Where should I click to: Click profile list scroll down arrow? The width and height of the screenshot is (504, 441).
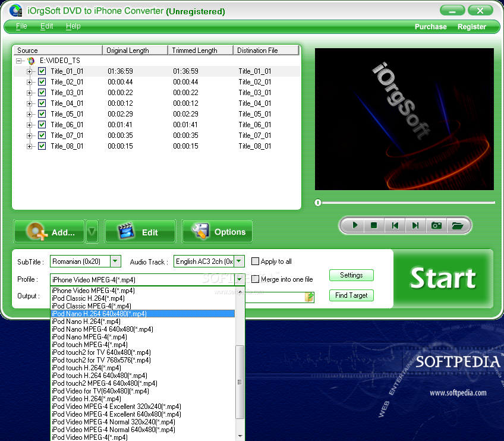point(240,436)
